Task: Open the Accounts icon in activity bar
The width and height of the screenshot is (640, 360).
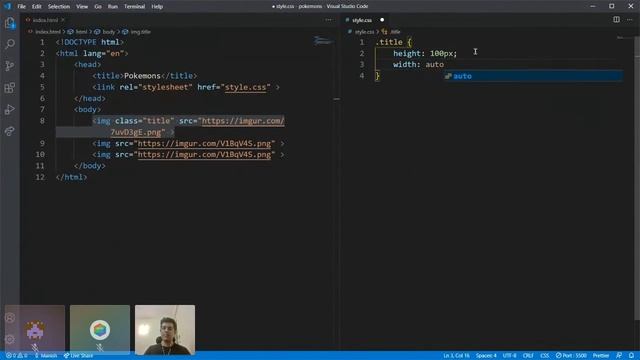Action: click(10, 318)
